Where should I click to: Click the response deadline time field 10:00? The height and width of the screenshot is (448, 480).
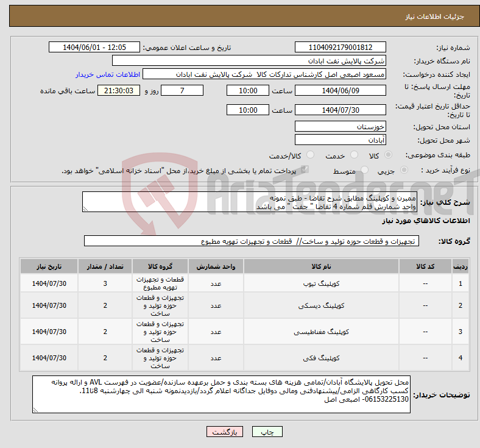click(248, 91)
